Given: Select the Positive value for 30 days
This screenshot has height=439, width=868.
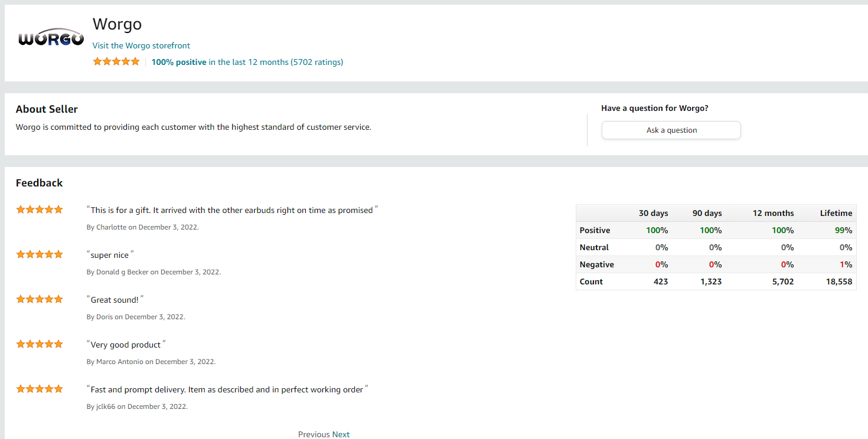Looking at the screenshot, I should click(x=657, y=230).
